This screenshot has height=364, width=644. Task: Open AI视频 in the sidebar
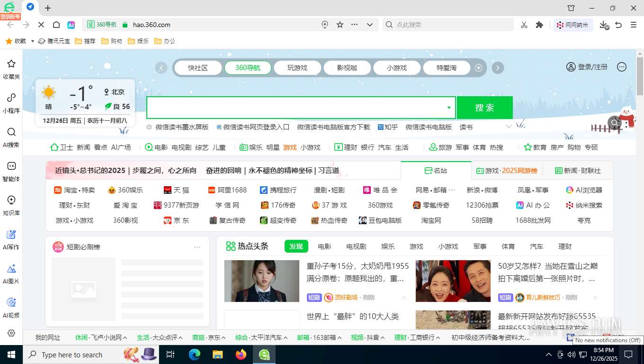pyautogui.click(x=11, y=308)
